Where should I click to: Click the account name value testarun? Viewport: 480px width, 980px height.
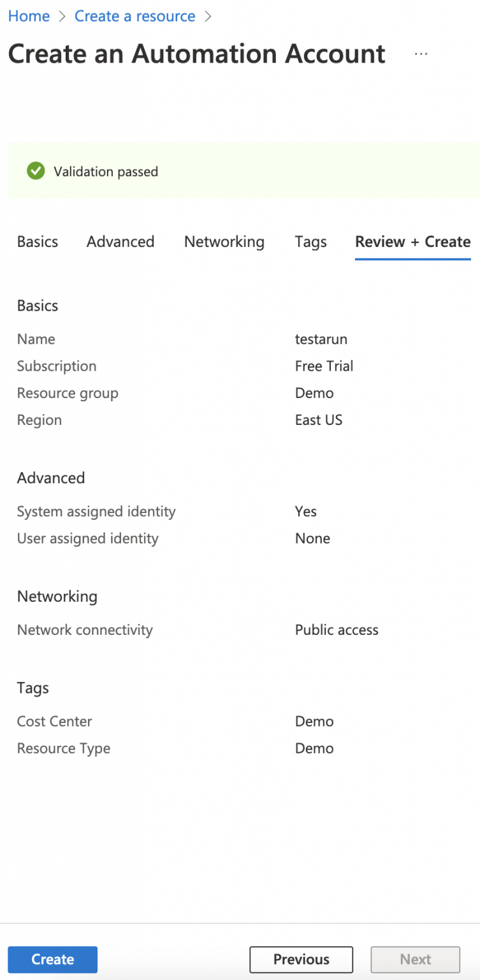[321, 339]
